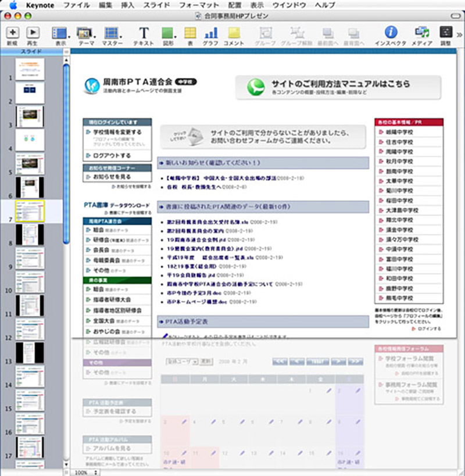Select slide 1 thumbnail
The width and height of the screenshot is (465, 476).
(30, 69)
